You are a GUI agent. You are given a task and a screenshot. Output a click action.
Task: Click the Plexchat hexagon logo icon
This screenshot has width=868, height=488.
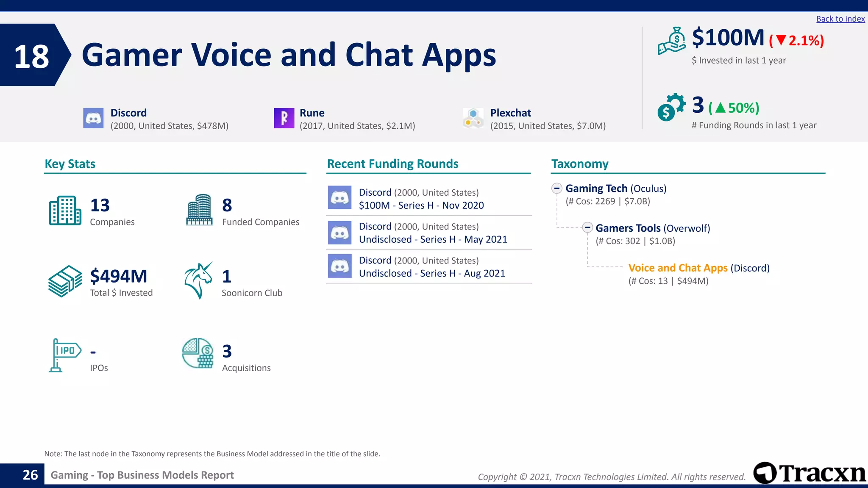(x=473, y=118)
